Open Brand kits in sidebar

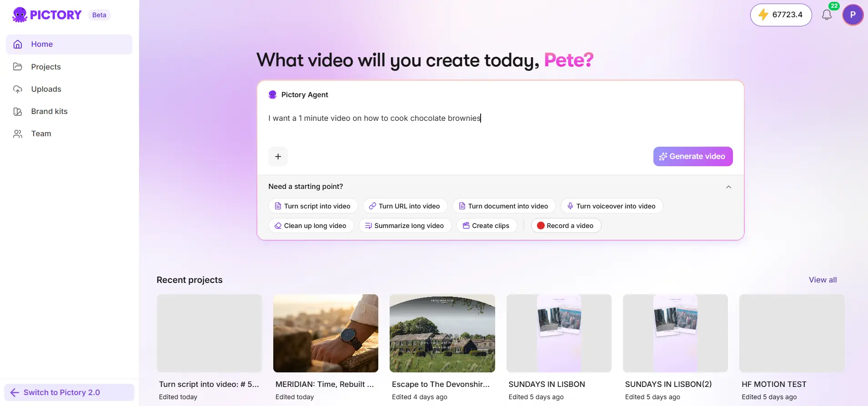click(x=69, y=111)
